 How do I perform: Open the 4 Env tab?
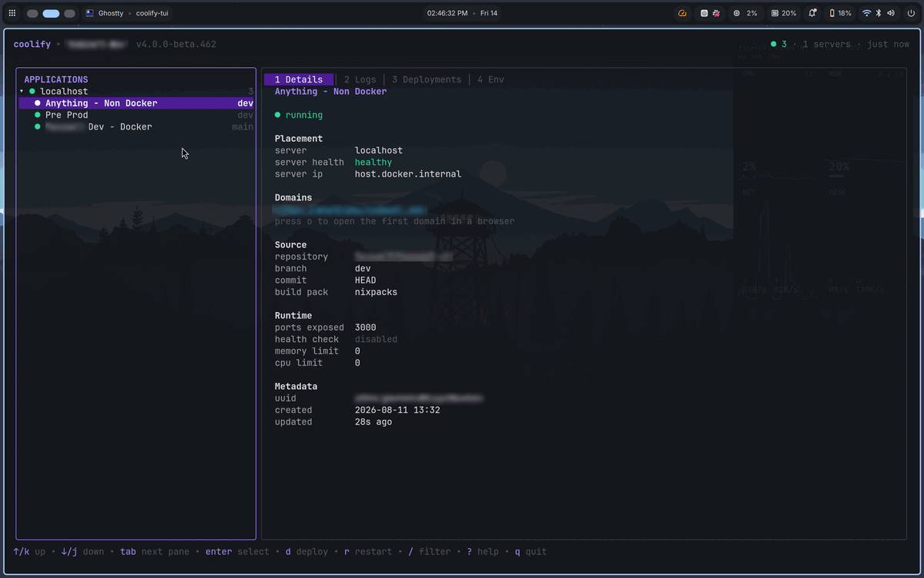click(490, 79)
